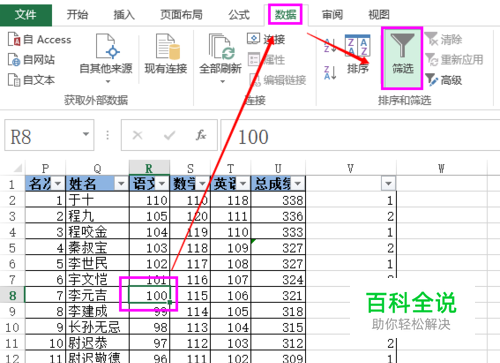Open filter dropdown for 语文 column
Viewport: 500px width, 363px height.
[162, 183]
